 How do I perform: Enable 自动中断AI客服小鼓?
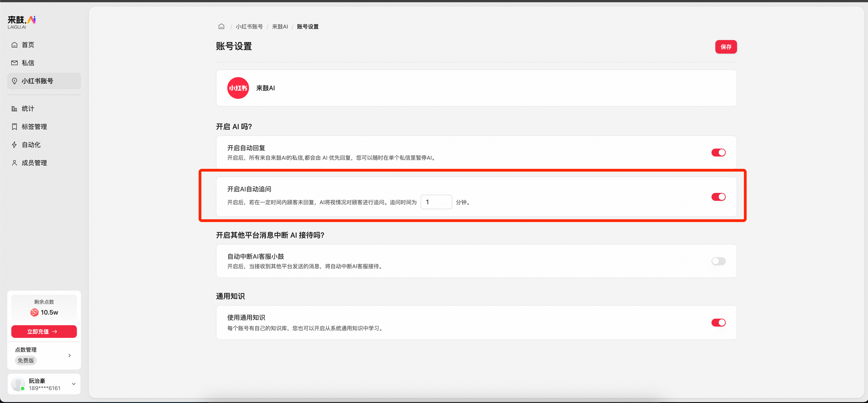coord(719,261)
